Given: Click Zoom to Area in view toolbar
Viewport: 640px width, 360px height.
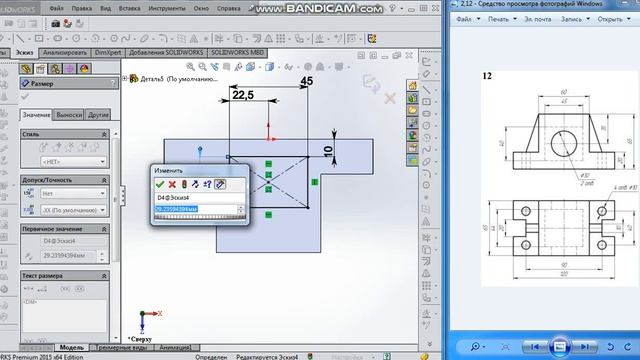Looking at the screenshot, I should tap(203, 67).
